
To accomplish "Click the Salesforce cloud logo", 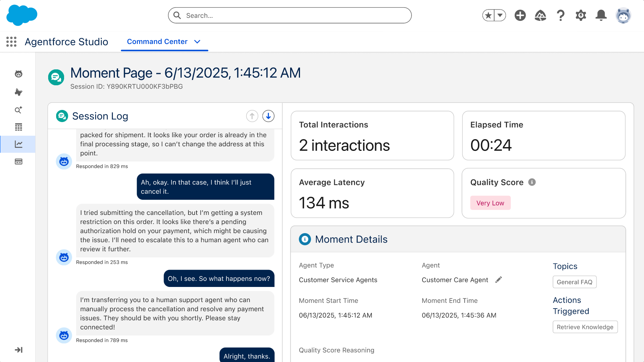I will pyautogui.click(x=22, y=15).
